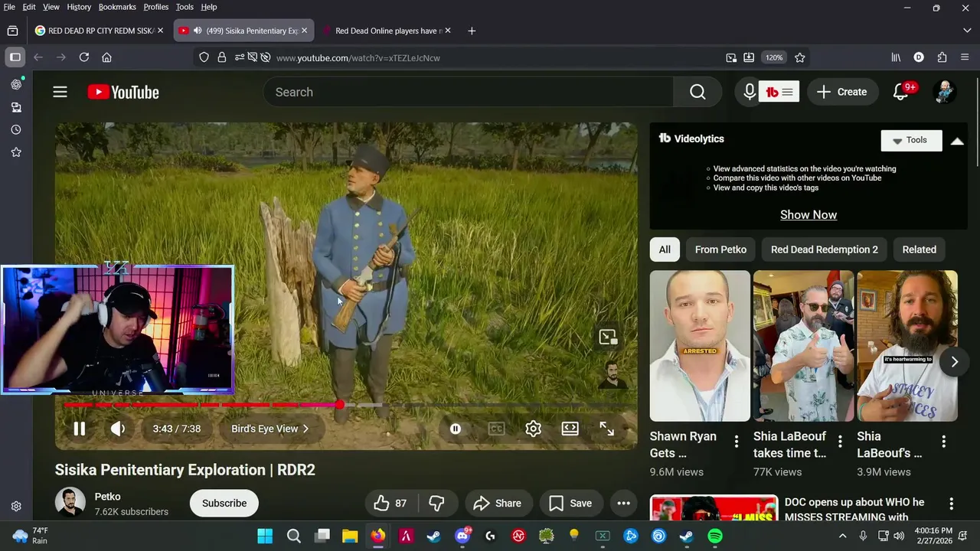Open the Videolytics Tools dropdown

911,140
